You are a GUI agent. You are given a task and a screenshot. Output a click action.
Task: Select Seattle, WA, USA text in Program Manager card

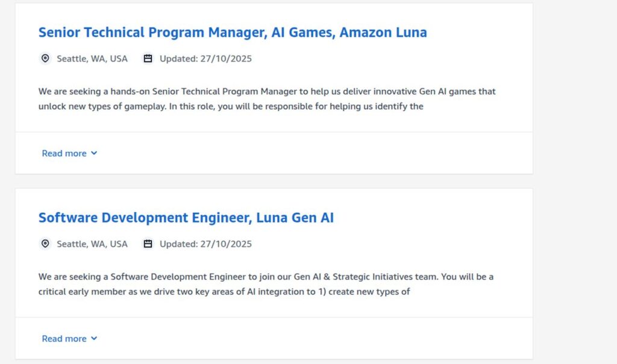tap(92, 58)
